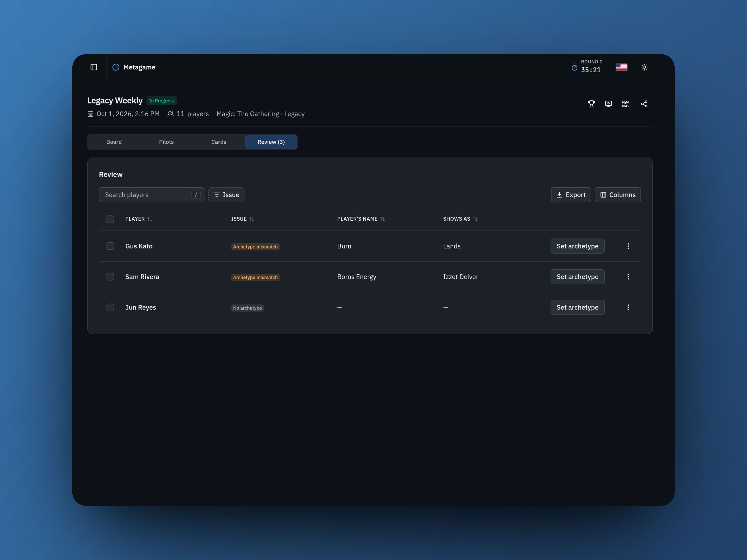Set archetype for Gus Kato
This screenshot has width=747, height=560.
(x=577, y=246)
